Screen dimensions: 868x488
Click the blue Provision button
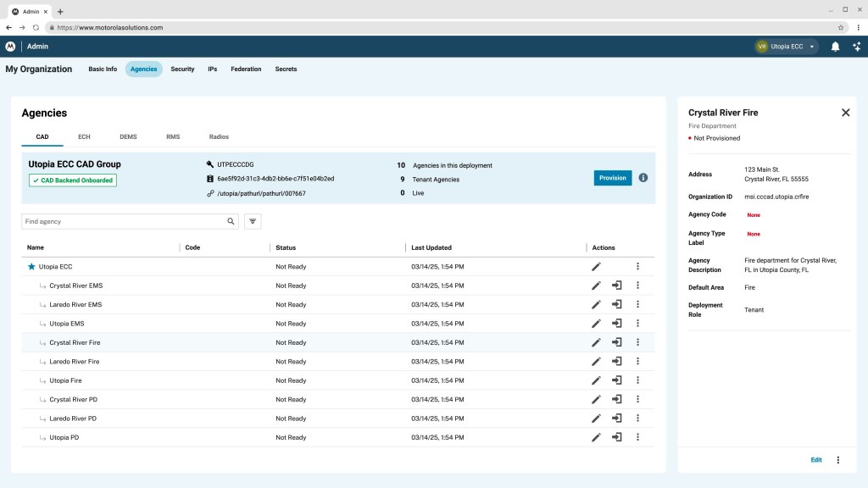(612, 178)
